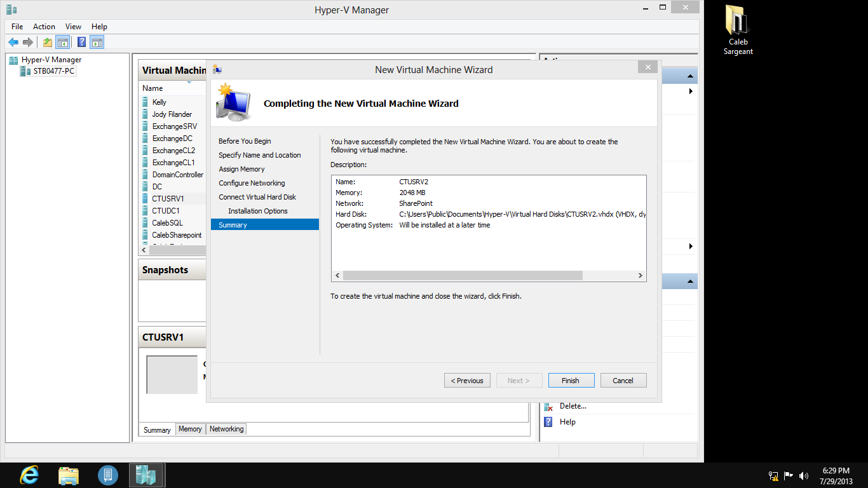Go to Connect Virtual Hard Disk step
Screen dimensions: 868x488
pyautogui.click(x=257, y=197)
